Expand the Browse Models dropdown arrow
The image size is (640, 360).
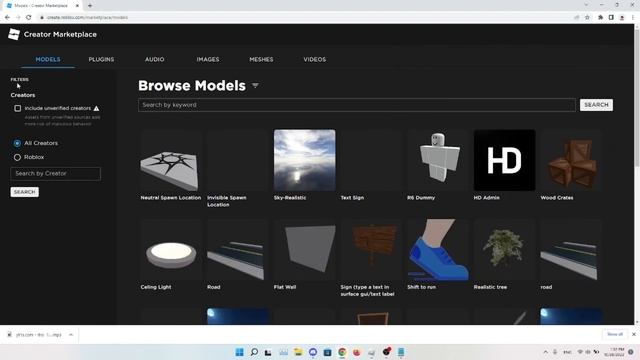(255, 86)
